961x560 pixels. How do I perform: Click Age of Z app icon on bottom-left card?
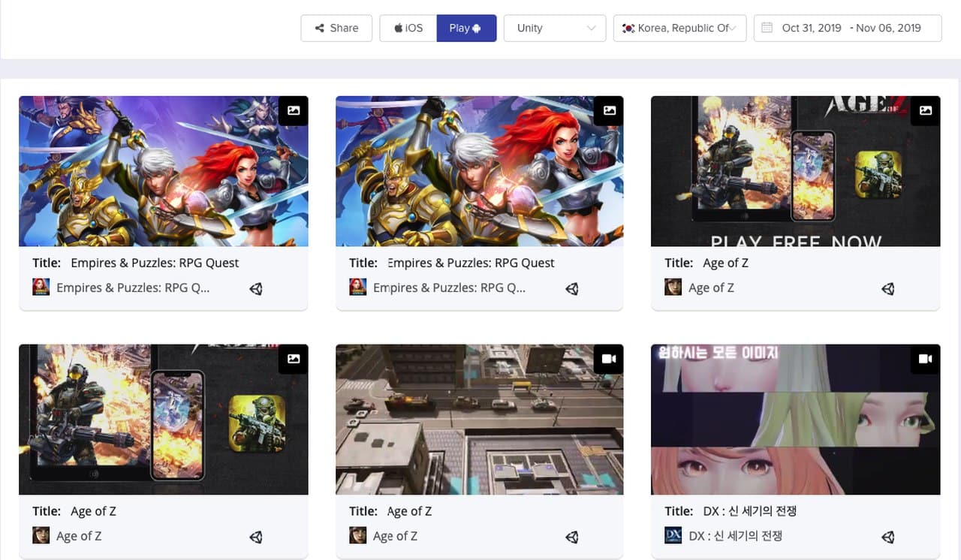pyautogui.click(x=41, y=535)
